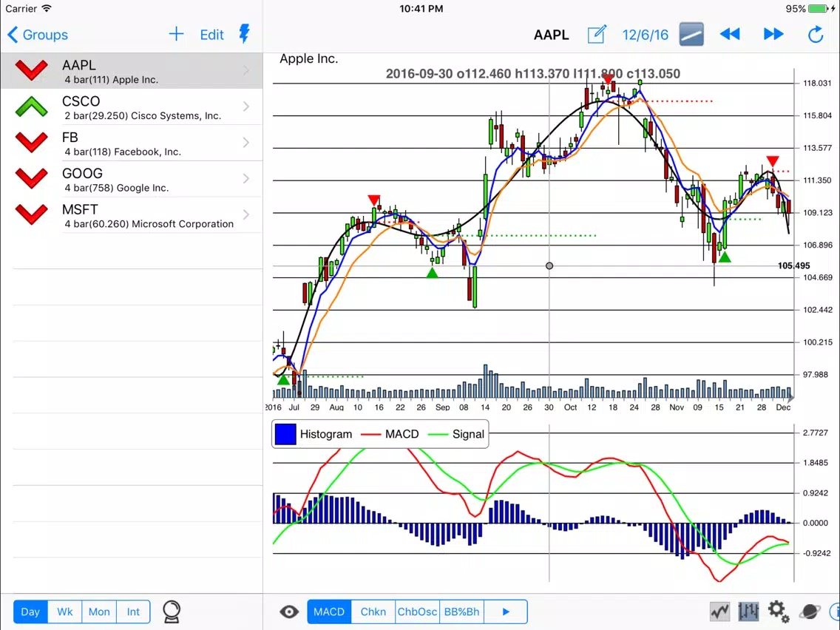Refresh the chart data

816,35
